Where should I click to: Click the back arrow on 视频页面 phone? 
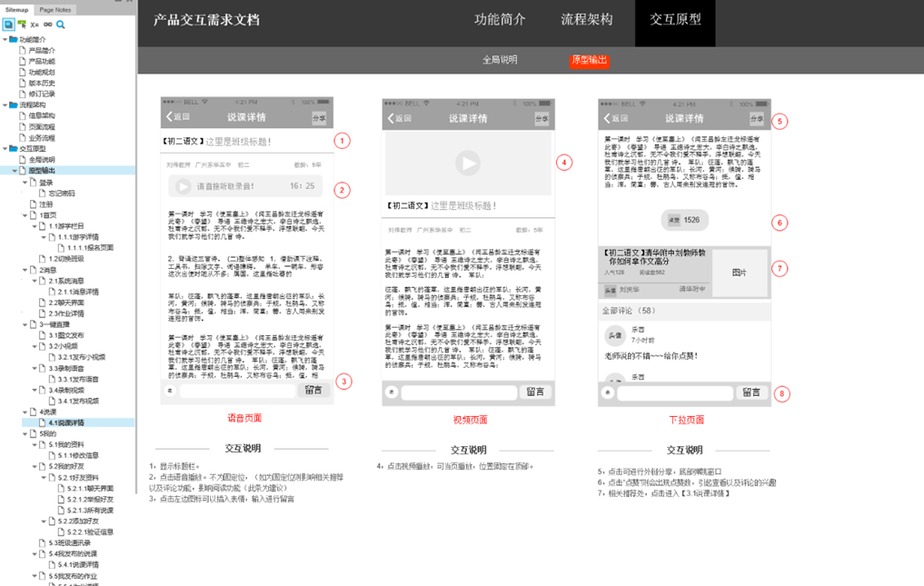[x=391, y=118]
